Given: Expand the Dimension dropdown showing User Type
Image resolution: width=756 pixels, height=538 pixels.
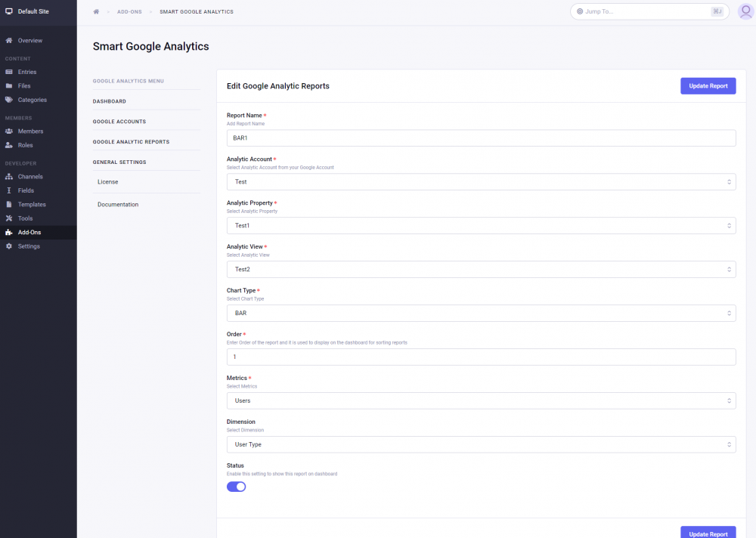Looking at the screenshot, I should tap(481, 444).
